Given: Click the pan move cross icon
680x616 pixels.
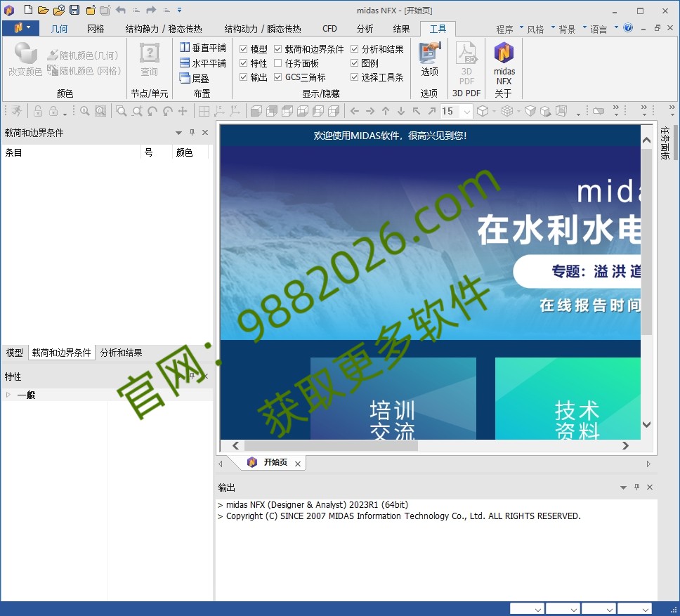Looking at the screenshot, I should (x=183, y=112).
